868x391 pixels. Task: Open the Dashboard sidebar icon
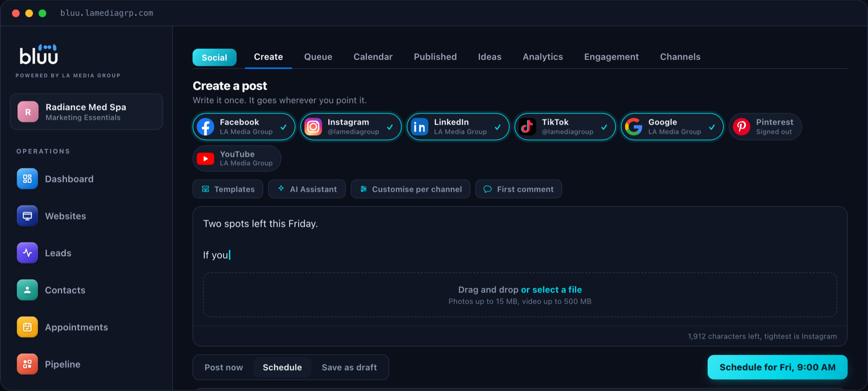click(x=27, y=179)
